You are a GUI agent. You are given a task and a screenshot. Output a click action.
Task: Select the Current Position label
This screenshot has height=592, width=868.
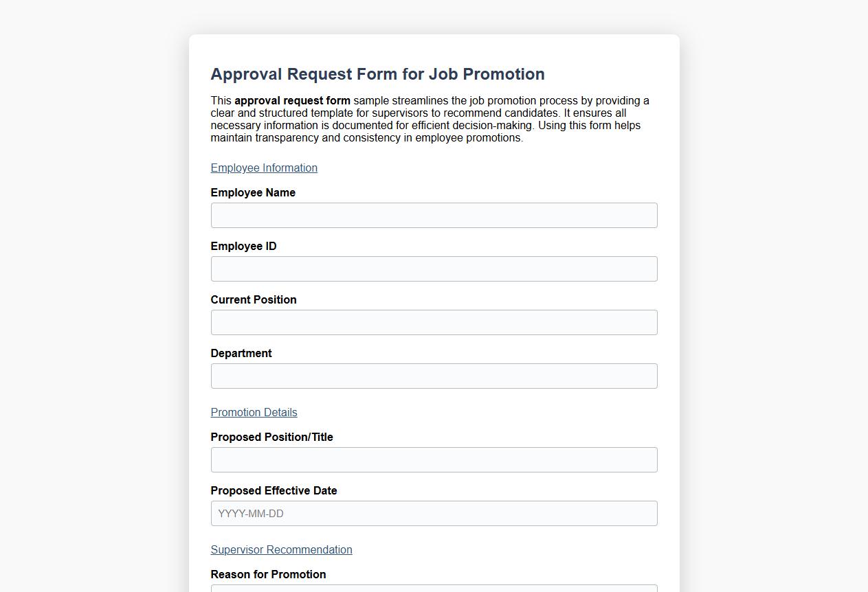point(254,299)
